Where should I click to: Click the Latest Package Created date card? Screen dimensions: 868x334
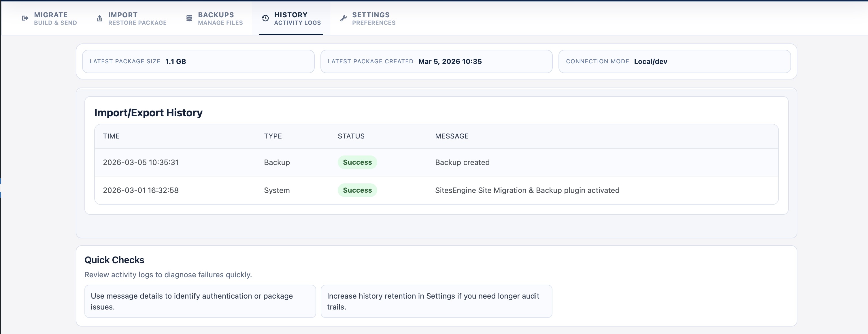(436, 61)
